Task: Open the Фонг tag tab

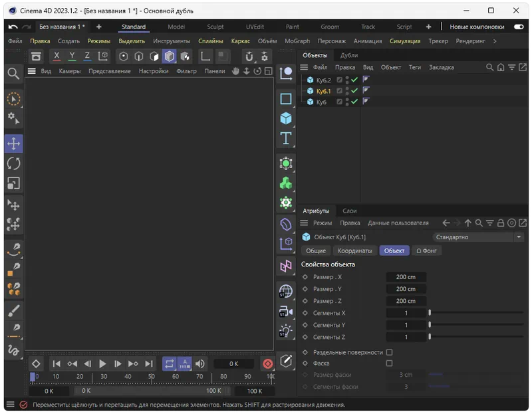Action: 426,251
